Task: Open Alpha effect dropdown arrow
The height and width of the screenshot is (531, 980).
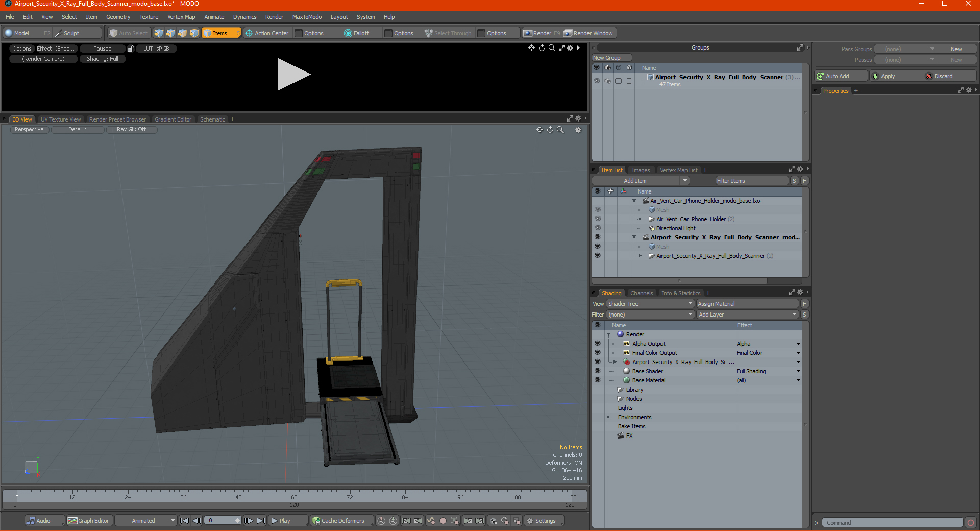Action: 798,344
